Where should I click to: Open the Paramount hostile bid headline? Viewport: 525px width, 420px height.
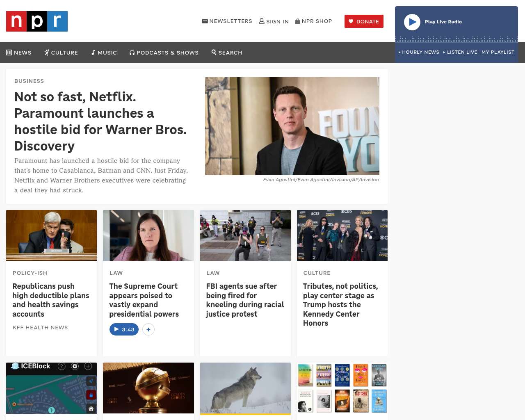(100, 121)
